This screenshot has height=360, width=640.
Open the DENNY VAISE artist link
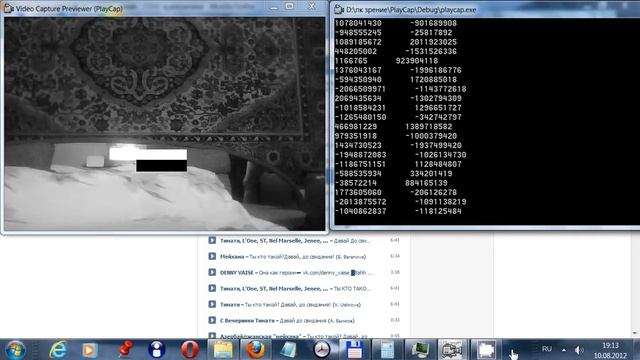(x=237, y=273)
